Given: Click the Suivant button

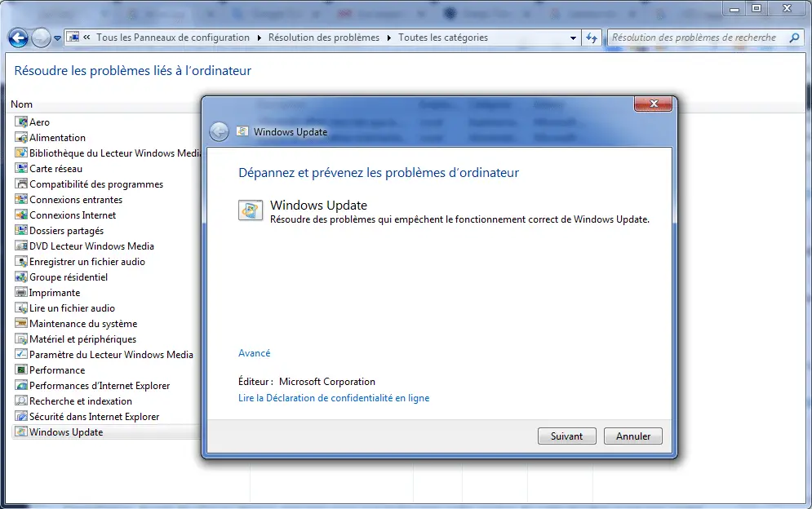Looking at the screenshot, I should [566, 436].
